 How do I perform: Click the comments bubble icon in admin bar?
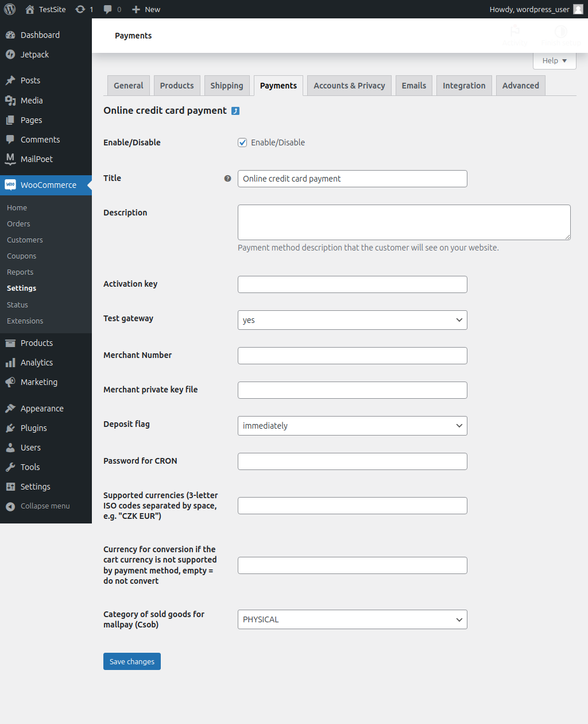pos(108,9)
